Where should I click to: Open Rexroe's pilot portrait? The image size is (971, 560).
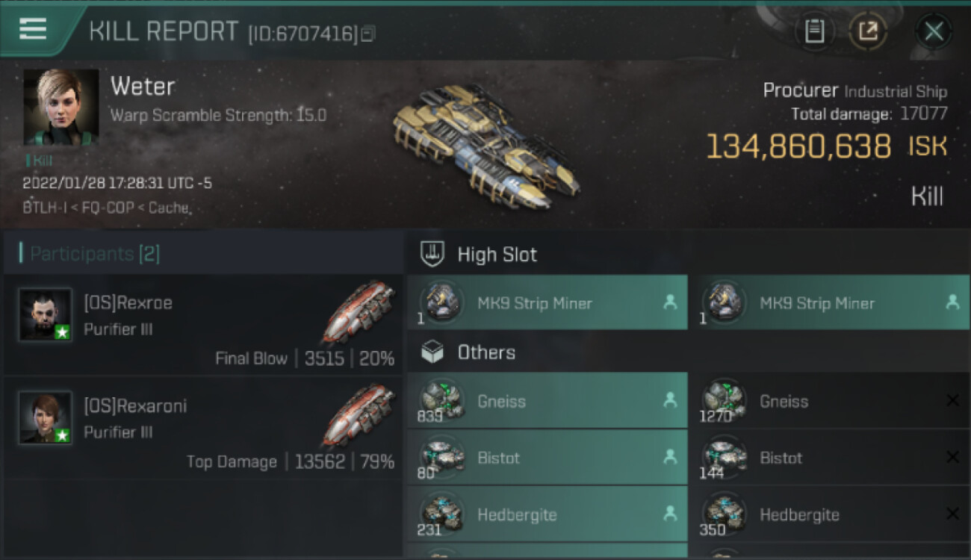click(46, 314)
